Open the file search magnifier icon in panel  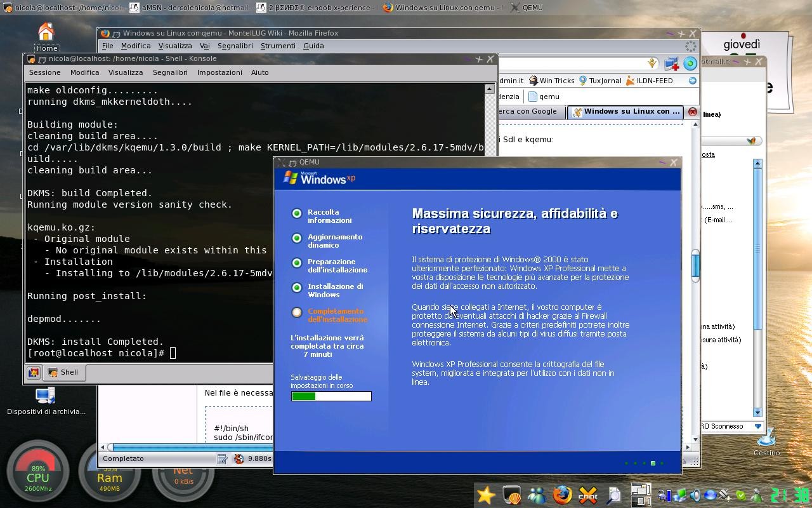(613, 495)
